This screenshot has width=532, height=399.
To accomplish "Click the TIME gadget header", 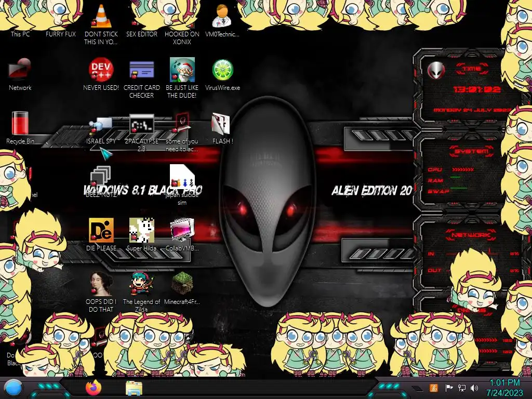I will [472, 69].
